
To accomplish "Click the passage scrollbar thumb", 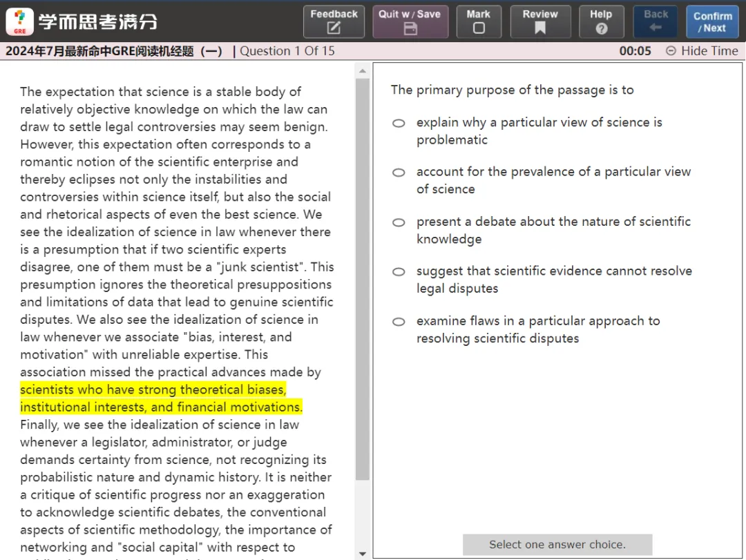I will point(363,276).
